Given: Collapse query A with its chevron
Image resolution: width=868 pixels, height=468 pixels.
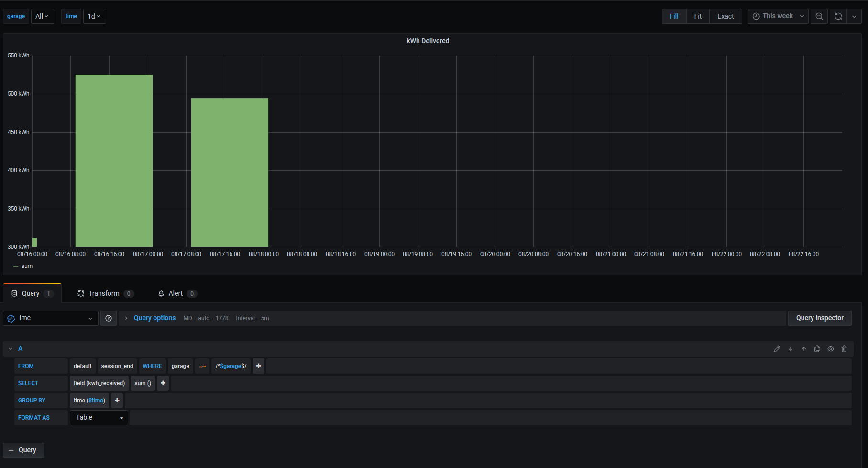Looking at the screenshot, I should 10,348.
